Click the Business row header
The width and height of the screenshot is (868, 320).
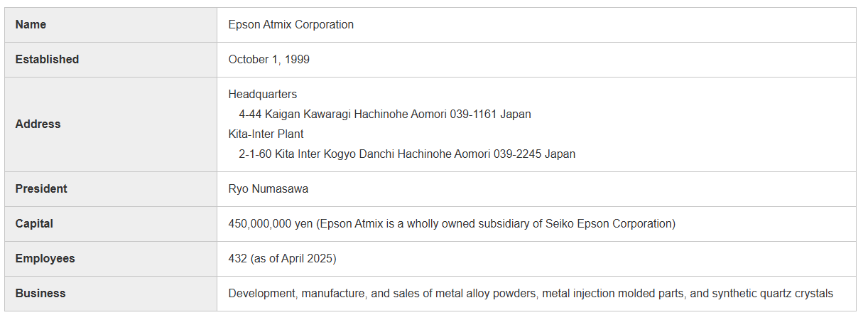(40, 294)
